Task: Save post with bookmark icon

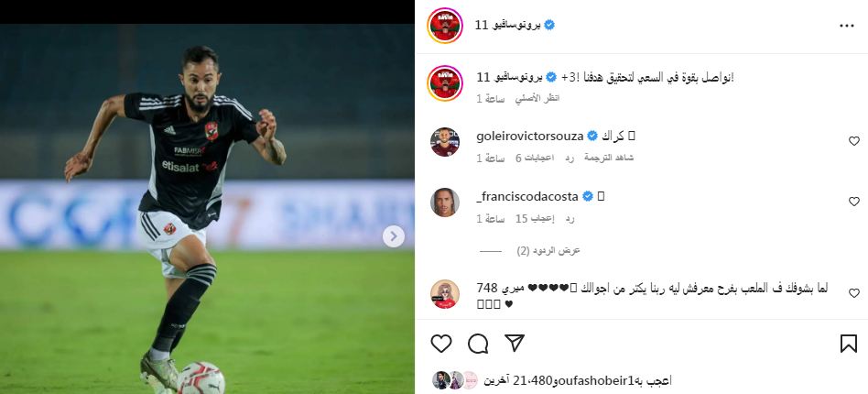Action: point(849,344)
